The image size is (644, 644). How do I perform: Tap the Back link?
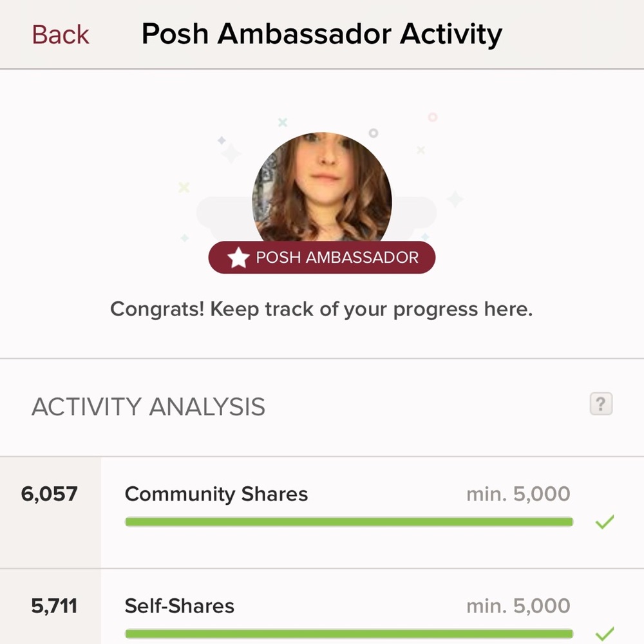click(61, 35)
